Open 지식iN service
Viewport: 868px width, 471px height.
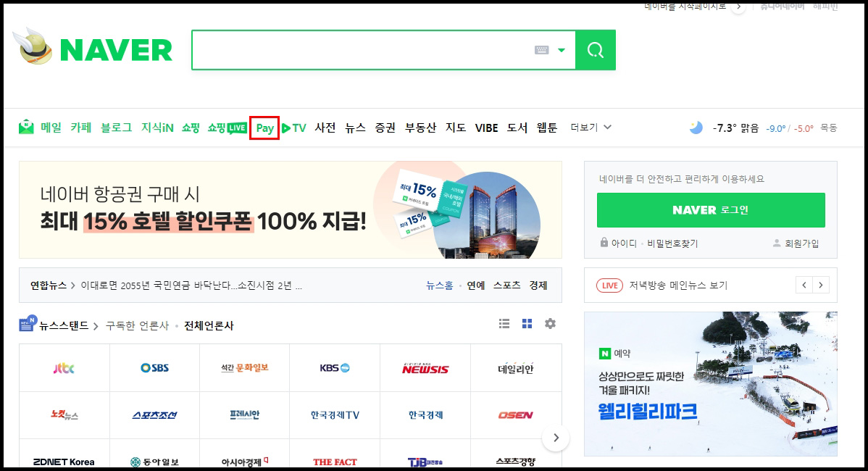tap(157, 128)
